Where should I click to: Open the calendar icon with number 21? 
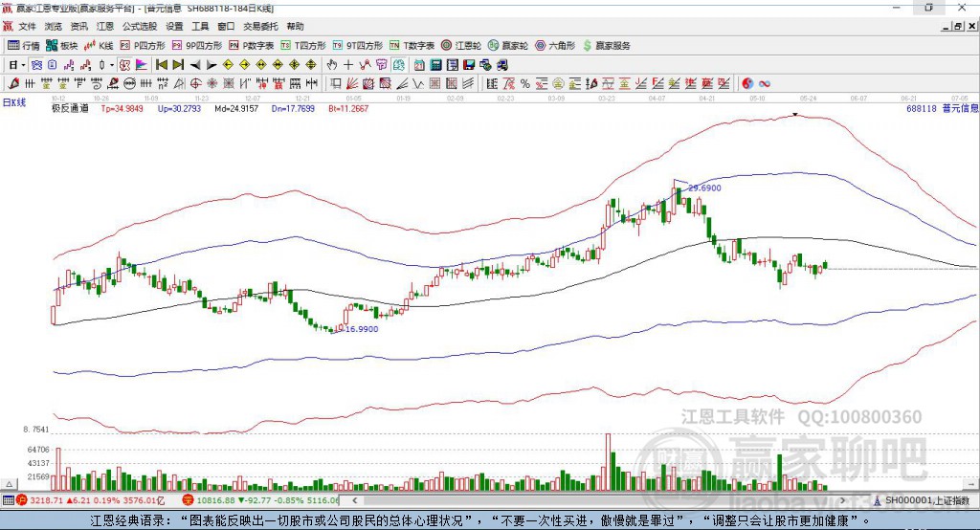pos(419,65)
